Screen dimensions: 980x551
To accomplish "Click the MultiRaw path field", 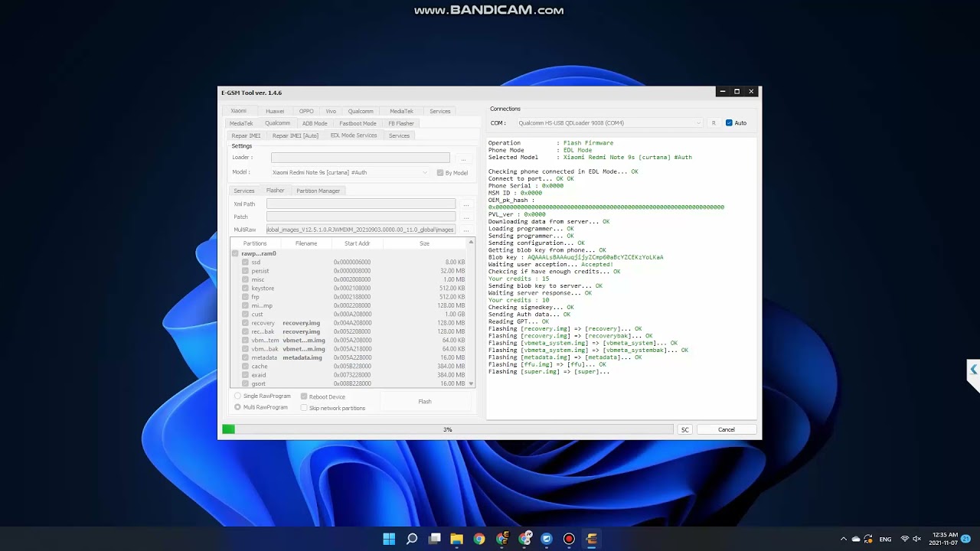I will pyautogui.click(x=361, y=230).
